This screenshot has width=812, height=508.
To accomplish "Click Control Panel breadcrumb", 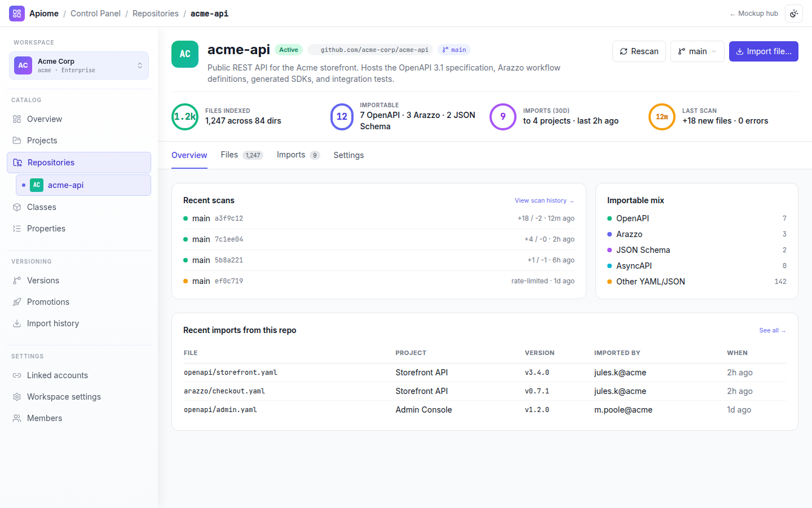I will (95, 14).
